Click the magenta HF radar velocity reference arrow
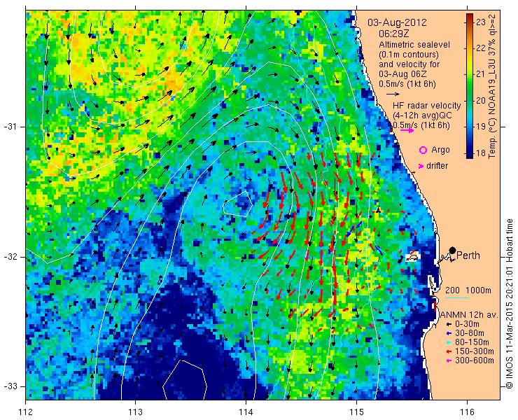This screenshot has height=420, width=518. [x=407, y=130]
